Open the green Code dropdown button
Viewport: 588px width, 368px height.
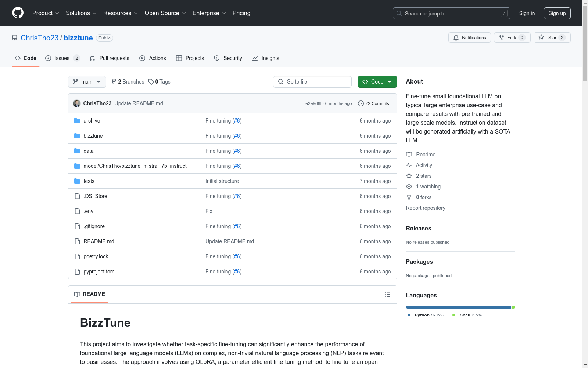pos(377,82)
